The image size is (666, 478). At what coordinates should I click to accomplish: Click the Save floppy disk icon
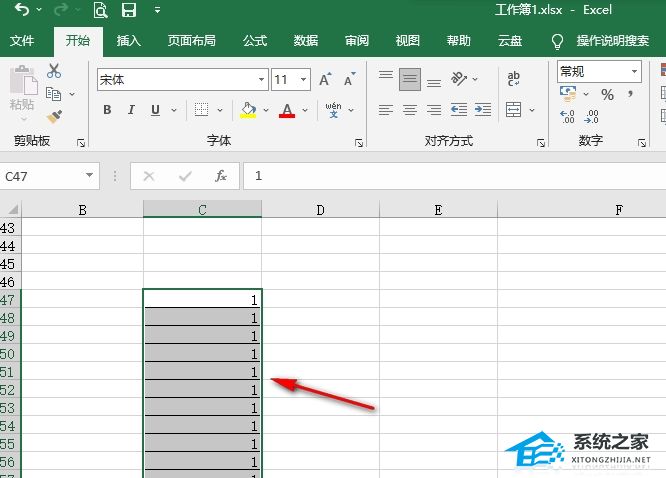pyautogui.click(x=129, y=10)
